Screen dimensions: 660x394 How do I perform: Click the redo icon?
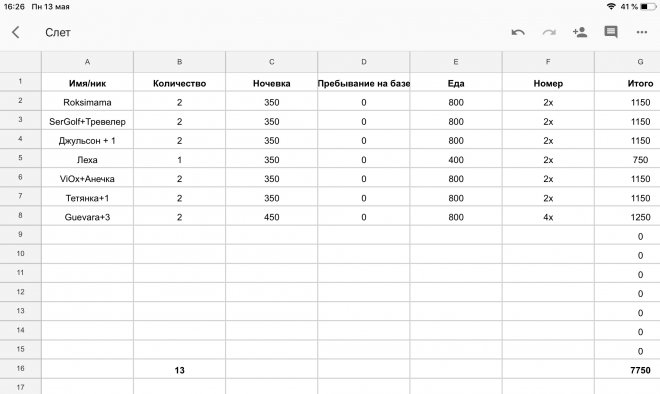point(549,32)
